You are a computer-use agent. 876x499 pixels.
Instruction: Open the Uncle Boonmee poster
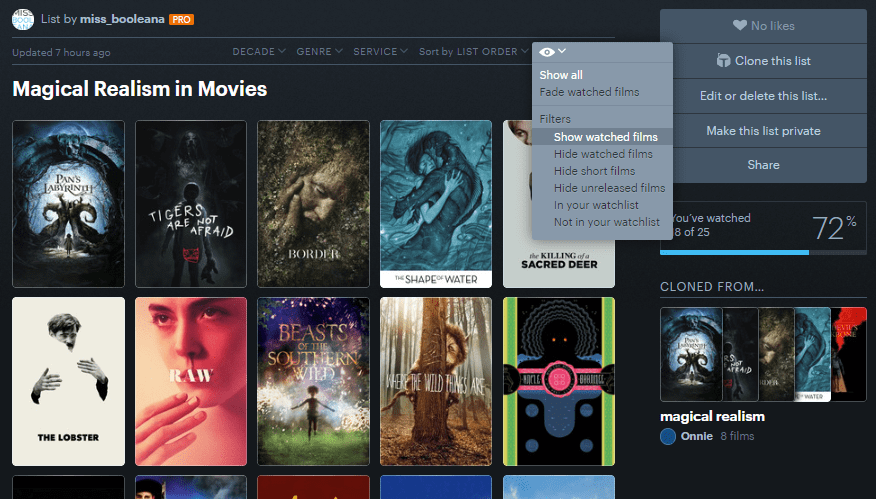point(559,382)
